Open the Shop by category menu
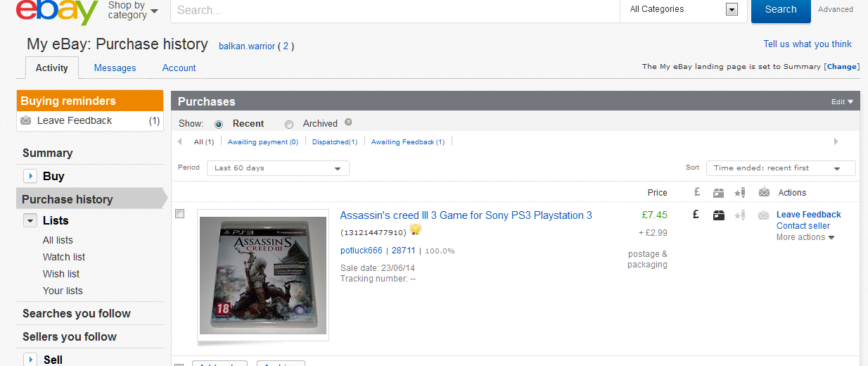This screenshot has height=366, width=868. pos(133,10)
